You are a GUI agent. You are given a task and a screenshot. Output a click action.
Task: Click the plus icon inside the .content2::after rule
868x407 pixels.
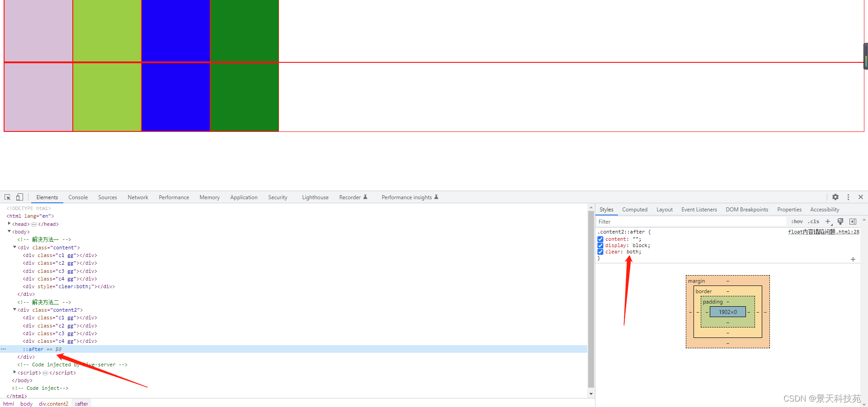point(853,259)
